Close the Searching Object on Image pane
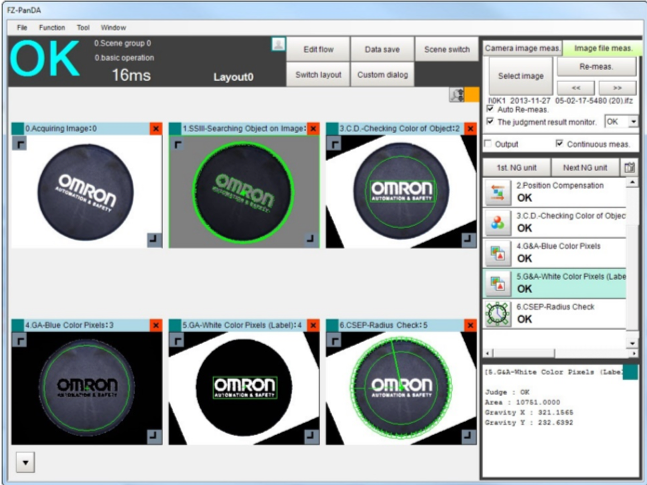This screenshot has height=485, width=647. click(313, 129)
